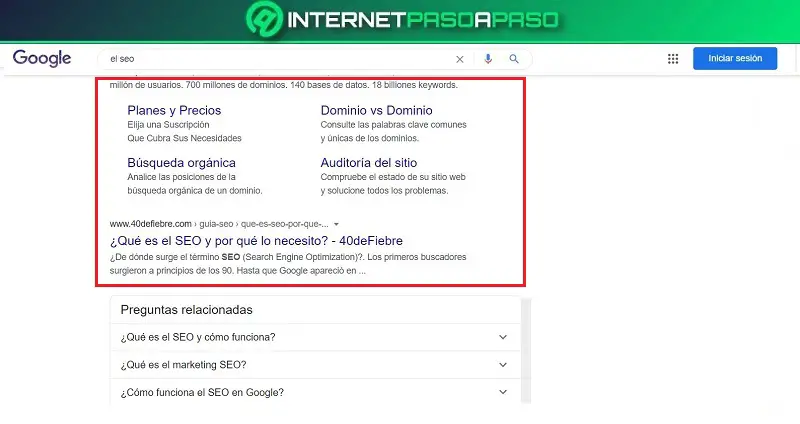800x424 pixels.
Task: Click the InternetPasoaPaso logo banner
Action: tap(402, 20)
